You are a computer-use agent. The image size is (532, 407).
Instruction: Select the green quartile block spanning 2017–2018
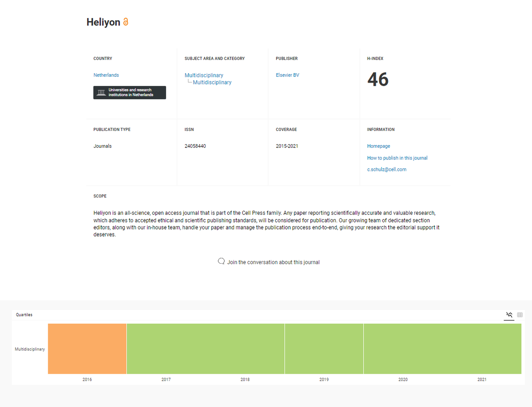(205, 348)
